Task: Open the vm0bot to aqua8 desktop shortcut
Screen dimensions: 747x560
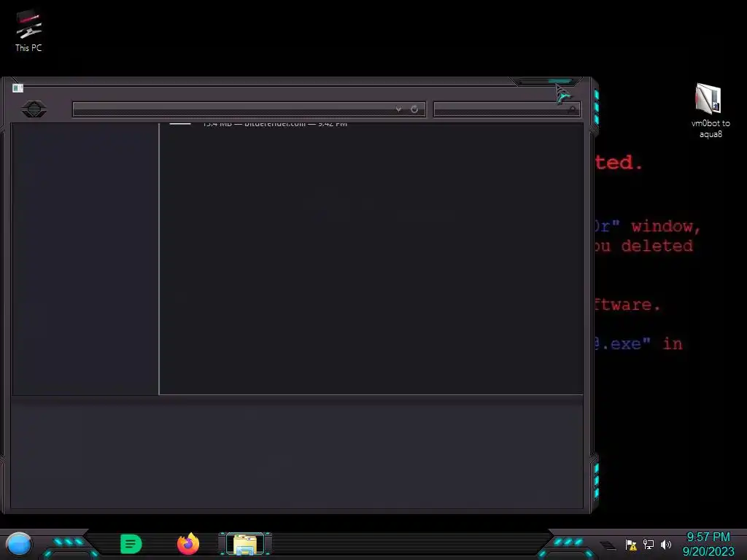Action: tap(710, 111)
